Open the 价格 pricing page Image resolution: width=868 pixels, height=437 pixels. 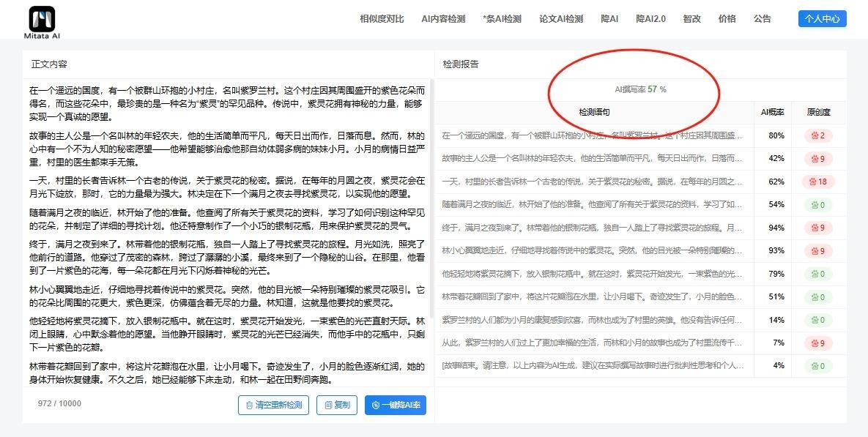click(727, 19)
